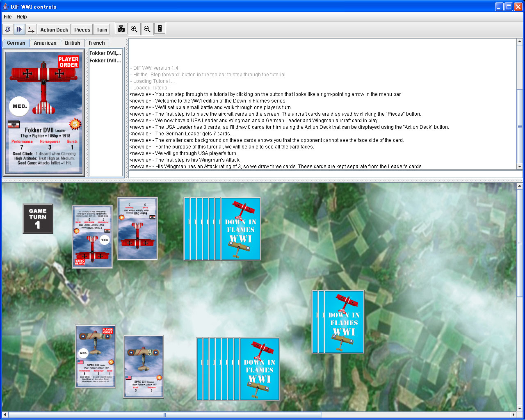Click the Game Turn 1 counter on the map
The width and height of the screenshot is (525, 420).
38,219
